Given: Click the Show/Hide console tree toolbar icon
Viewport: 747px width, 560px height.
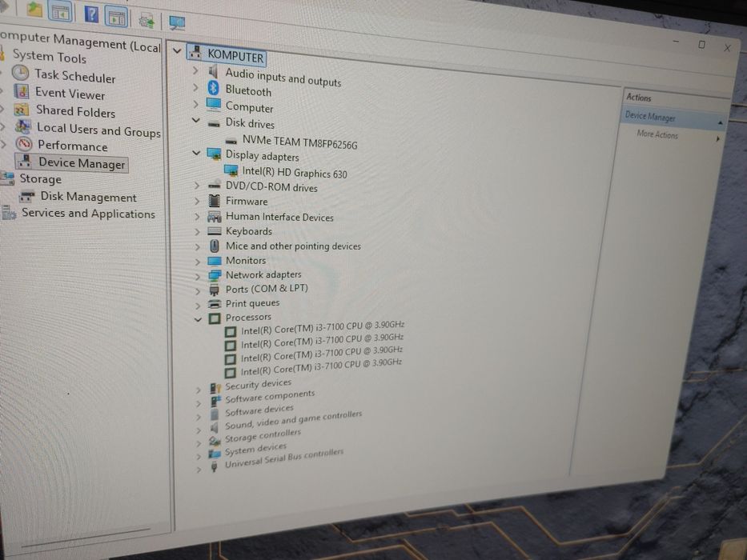Looking at the screenshot, I should click(60, 11).
